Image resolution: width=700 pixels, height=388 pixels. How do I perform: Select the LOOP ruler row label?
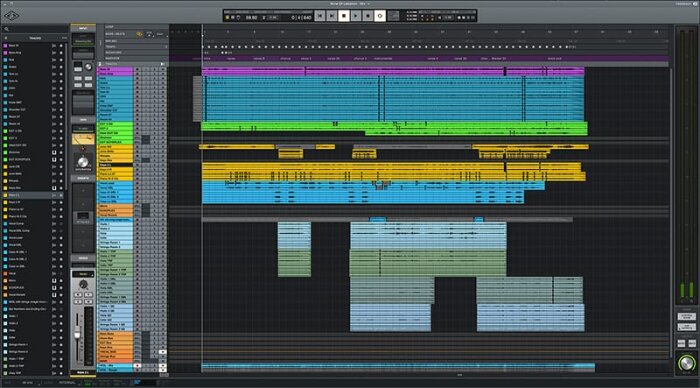[109, 27]
